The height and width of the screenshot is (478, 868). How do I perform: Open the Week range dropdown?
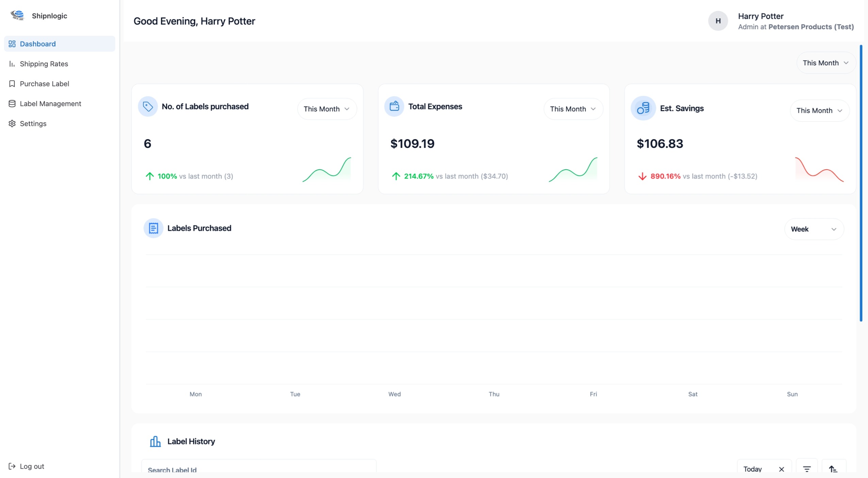click(x=814, y=229)
